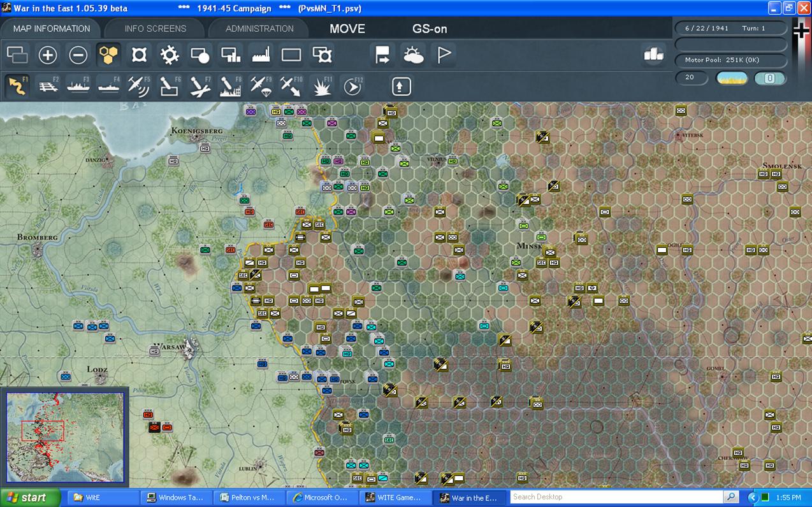
Task: Select F7 bomb airfield mode
Action: click(200, 86)
